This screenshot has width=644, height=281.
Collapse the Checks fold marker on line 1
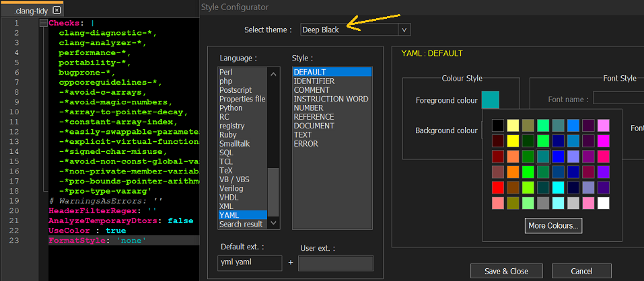44,24
